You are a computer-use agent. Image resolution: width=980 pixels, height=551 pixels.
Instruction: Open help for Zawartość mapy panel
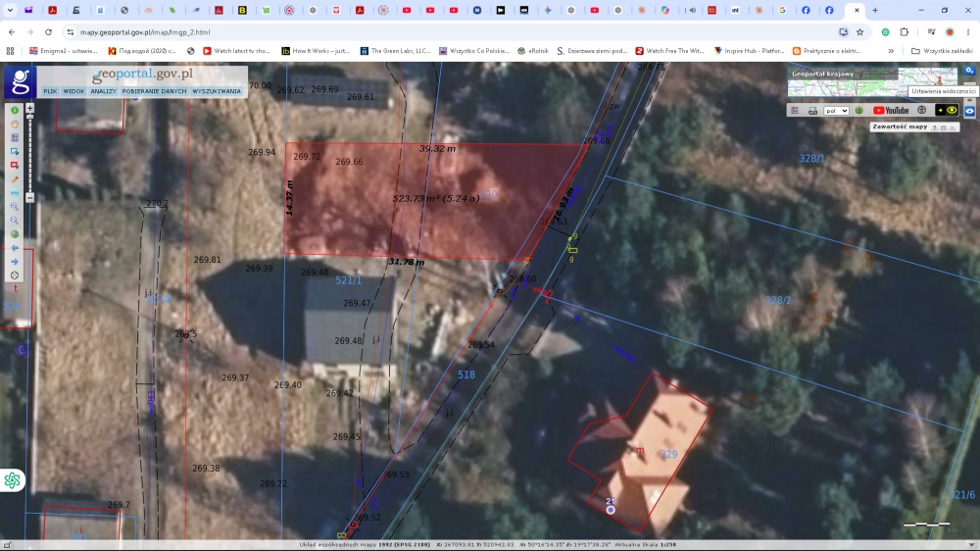pos(934,126)
